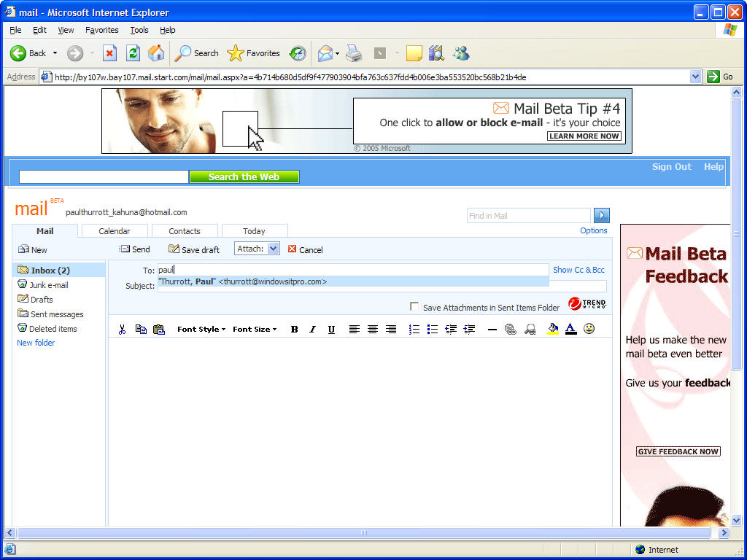This screenshot has width=747, height=560.
Task: Click the IE Refresh toolbar icon
Action: (x=133, y=53)
